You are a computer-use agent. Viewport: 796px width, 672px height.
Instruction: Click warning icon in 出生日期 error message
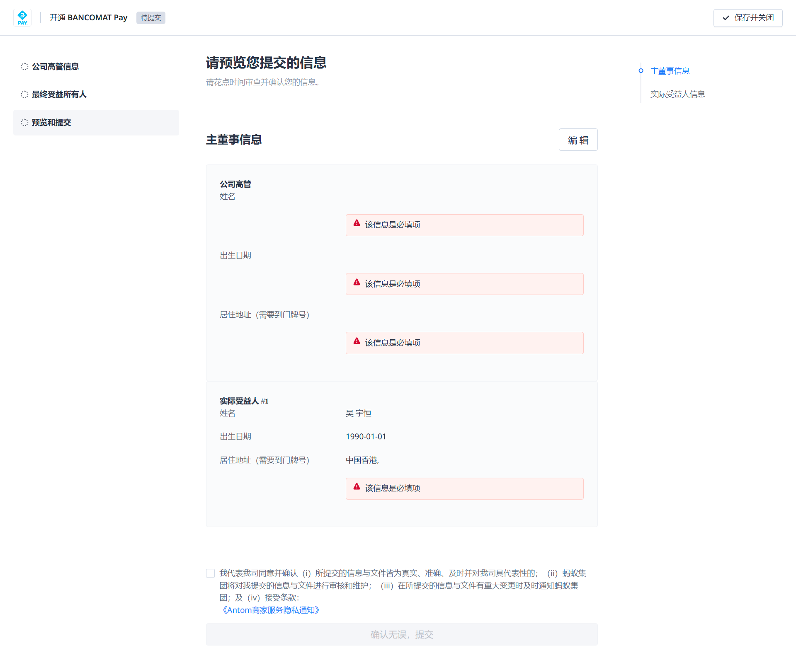point(357,283)
